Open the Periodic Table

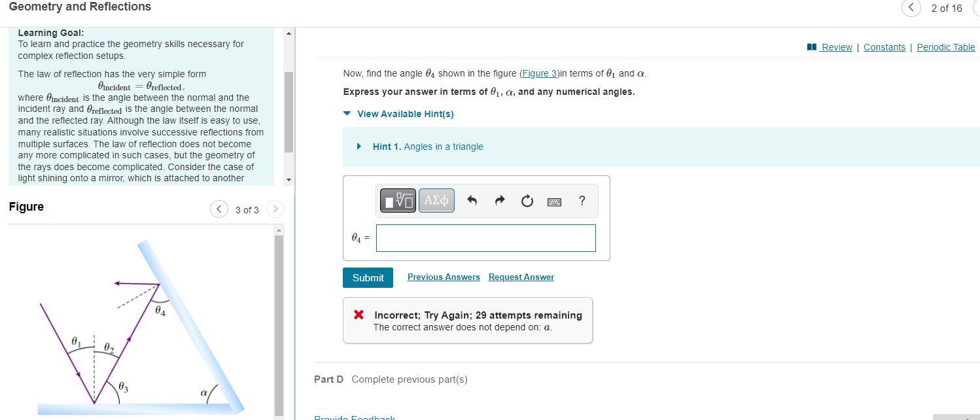(945, 46)
